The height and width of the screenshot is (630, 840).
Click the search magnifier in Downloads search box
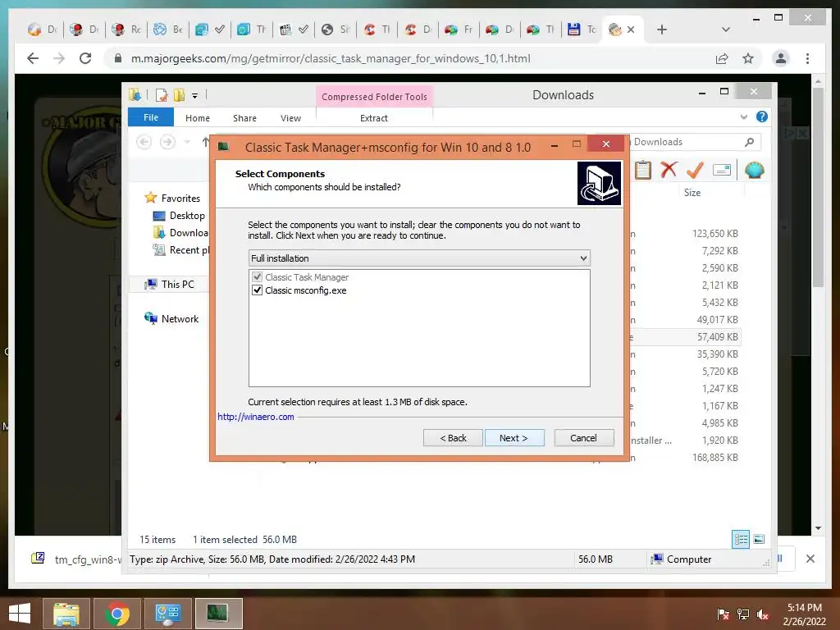point(749,142)
